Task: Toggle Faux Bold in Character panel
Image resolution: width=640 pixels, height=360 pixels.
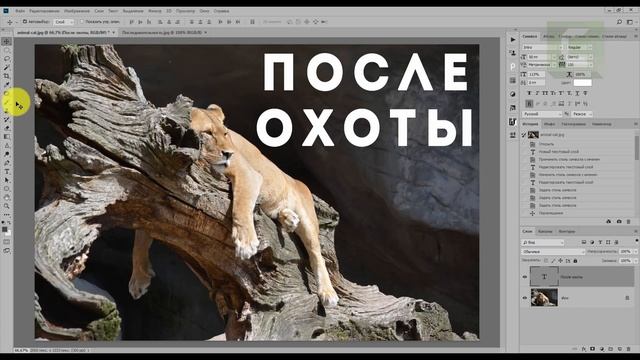Action: pyautogui.click(x=529, y=93)
